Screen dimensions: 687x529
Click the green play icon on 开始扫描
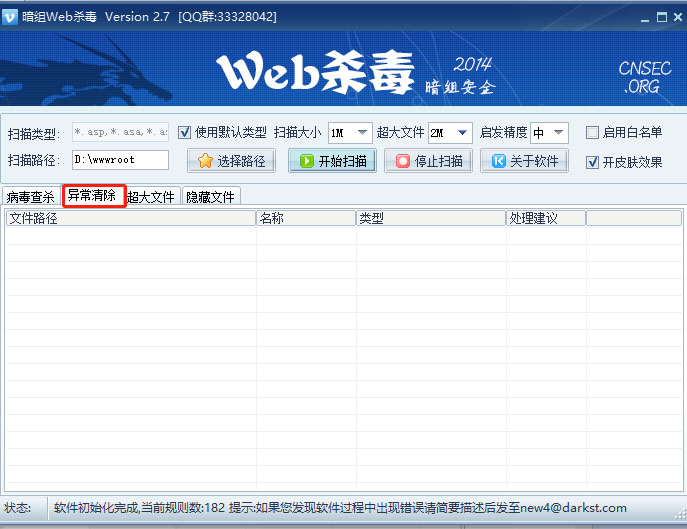307,161
